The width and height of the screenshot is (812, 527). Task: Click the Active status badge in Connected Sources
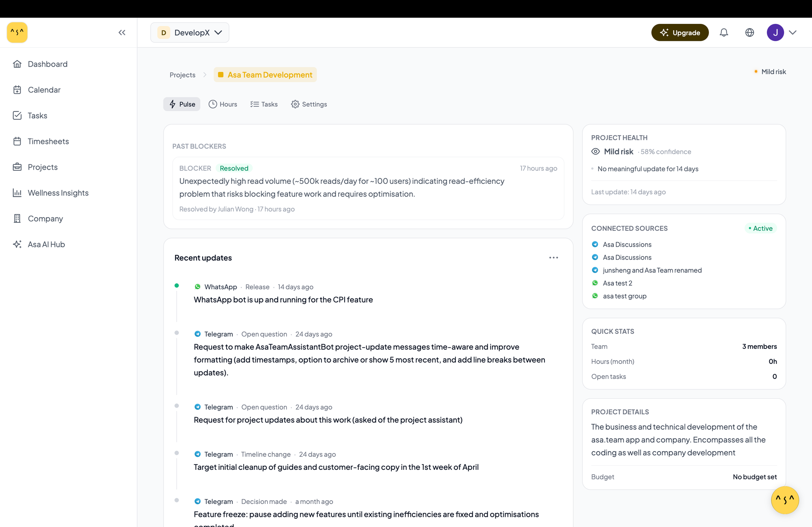tap(760, 228)
